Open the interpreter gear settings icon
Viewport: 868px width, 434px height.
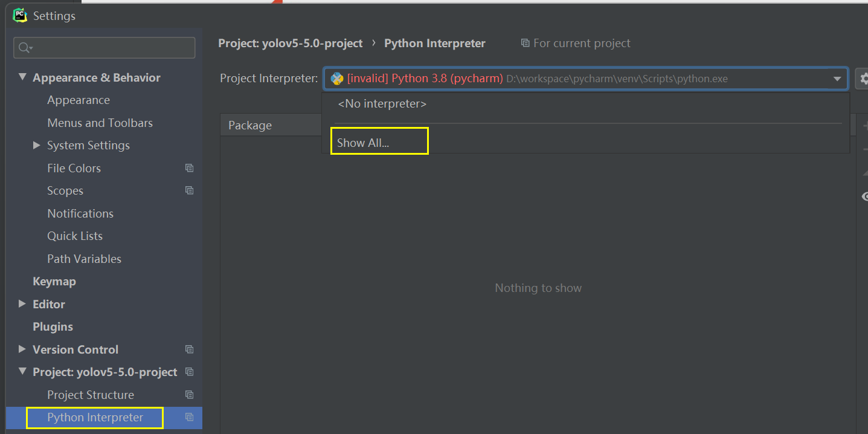pyautogui.click(x=863, y=79)
